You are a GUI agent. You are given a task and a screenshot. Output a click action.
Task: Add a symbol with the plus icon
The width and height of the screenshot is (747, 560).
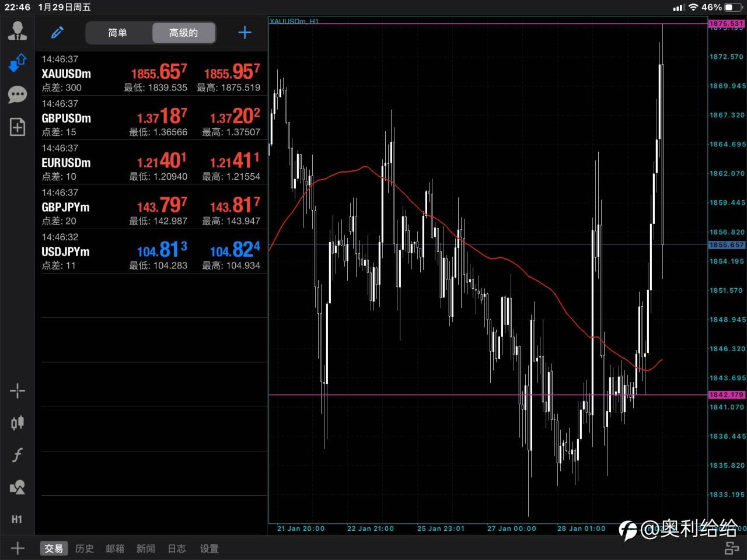(x=245, y=33)
